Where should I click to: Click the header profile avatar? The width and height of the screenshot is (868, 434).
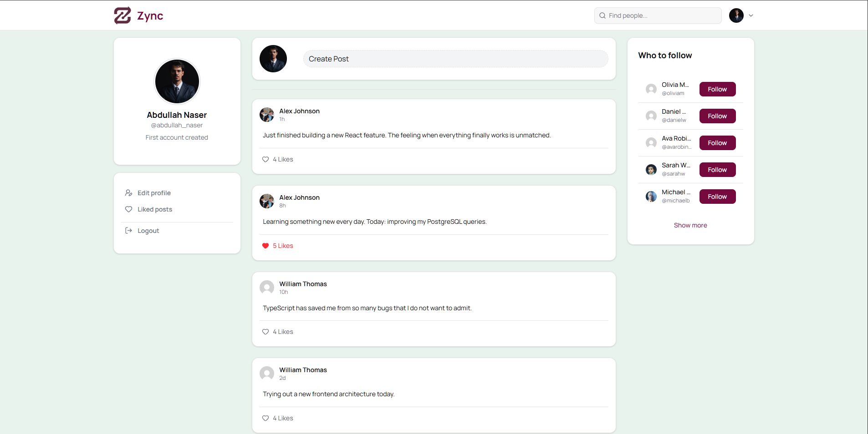[736, 15]
